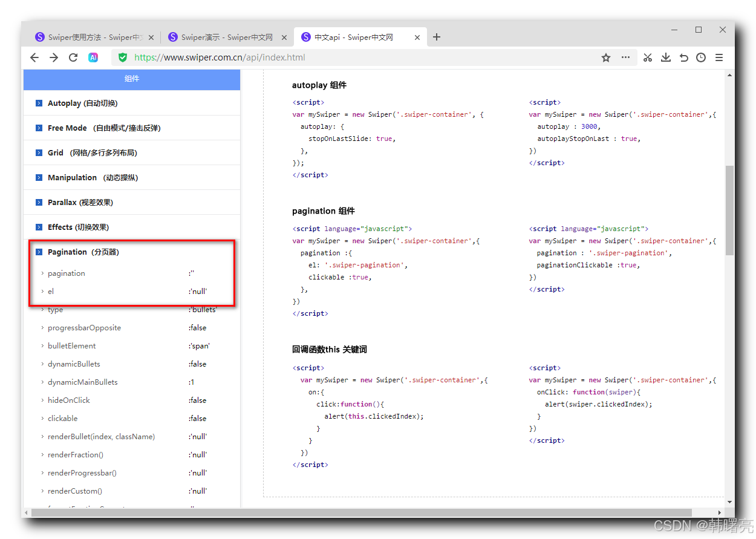Click the Effects section blue arrow icon
Screen dimensions: 756x539
(x=39, y=227)
